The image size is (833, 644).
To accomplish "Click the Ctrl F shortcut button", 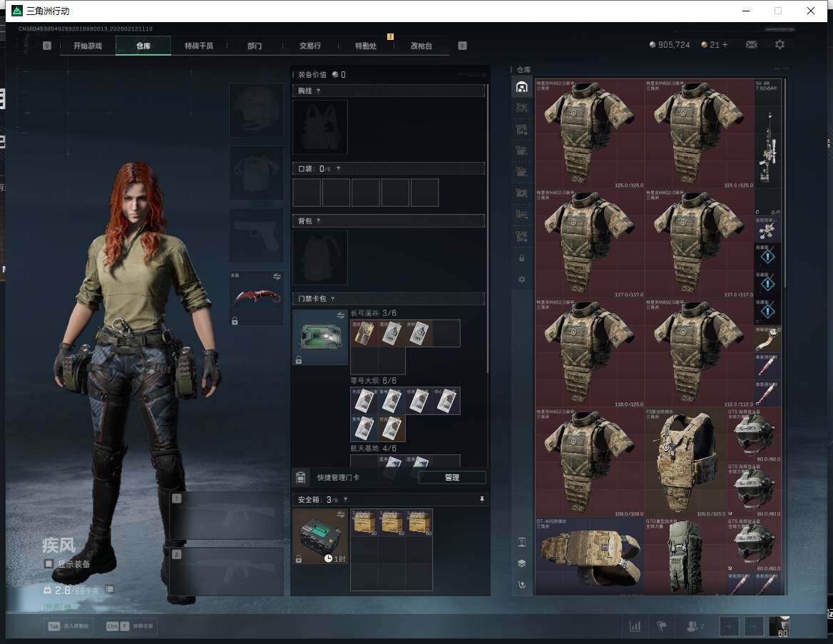I will click(x=130, y=626).
